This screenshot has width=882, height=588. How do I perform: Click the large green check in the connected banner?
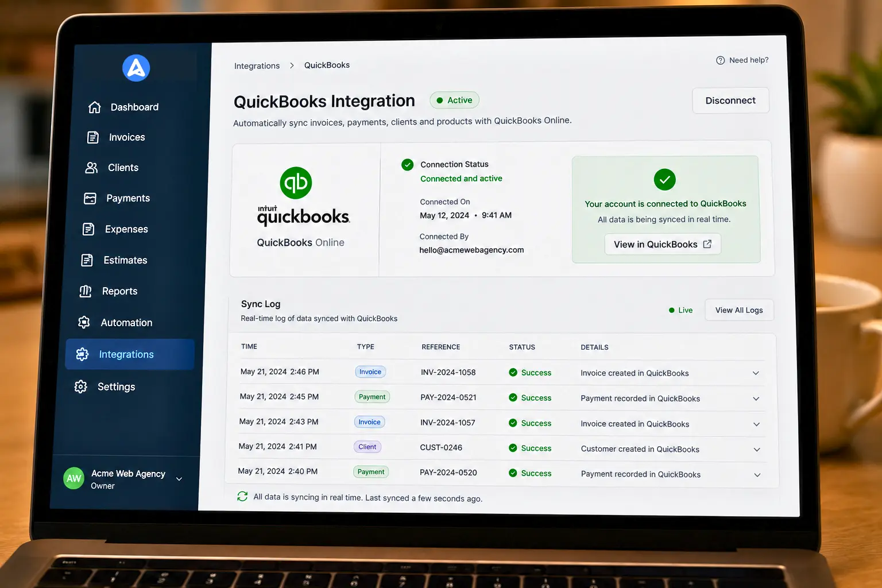point(664,180)
